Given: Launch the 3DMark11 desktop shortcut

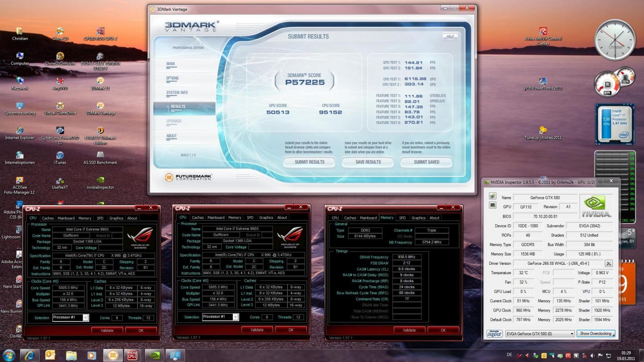Looking at the screenshot, I should (x=100, y=84).
